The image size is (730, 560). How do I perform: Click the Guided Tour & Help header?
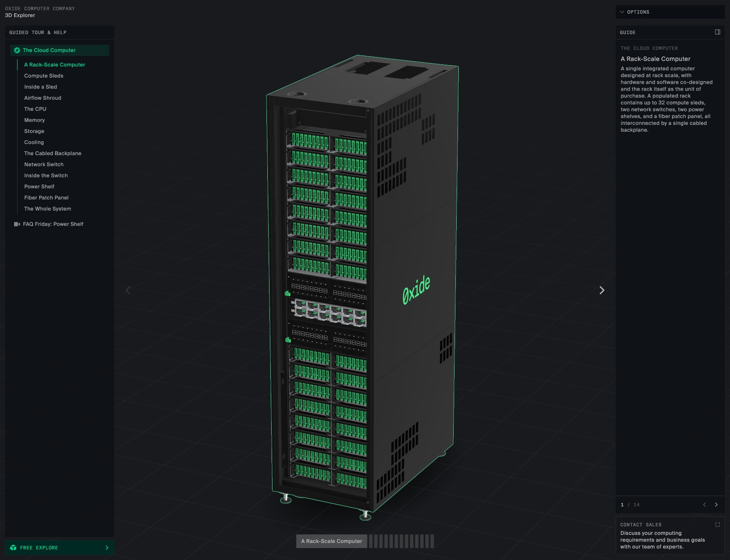point(38,32)
